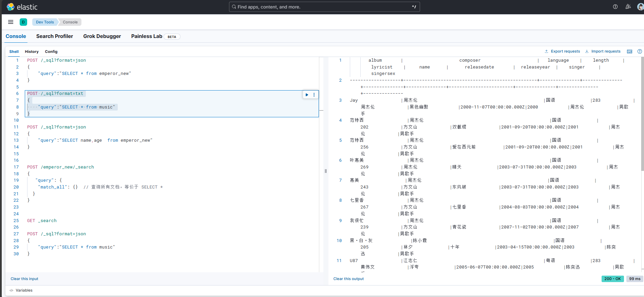Click Export requests
The height and width of the screenshot is (297, 644).
pyautogui.click(x=562, y=52)
